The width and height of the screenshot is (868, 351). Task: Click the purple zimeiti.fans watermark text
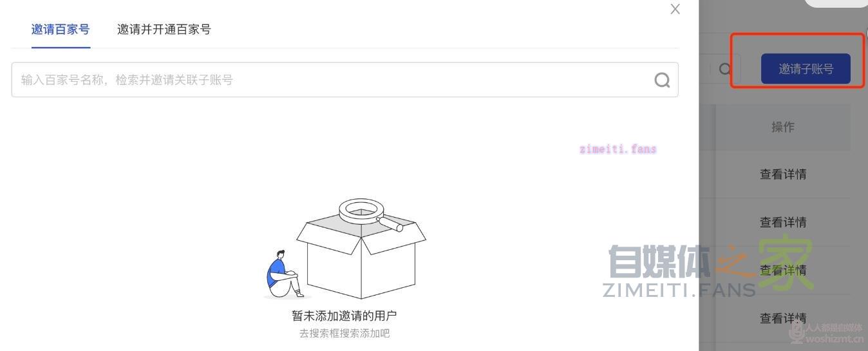(x=618, y=149)
